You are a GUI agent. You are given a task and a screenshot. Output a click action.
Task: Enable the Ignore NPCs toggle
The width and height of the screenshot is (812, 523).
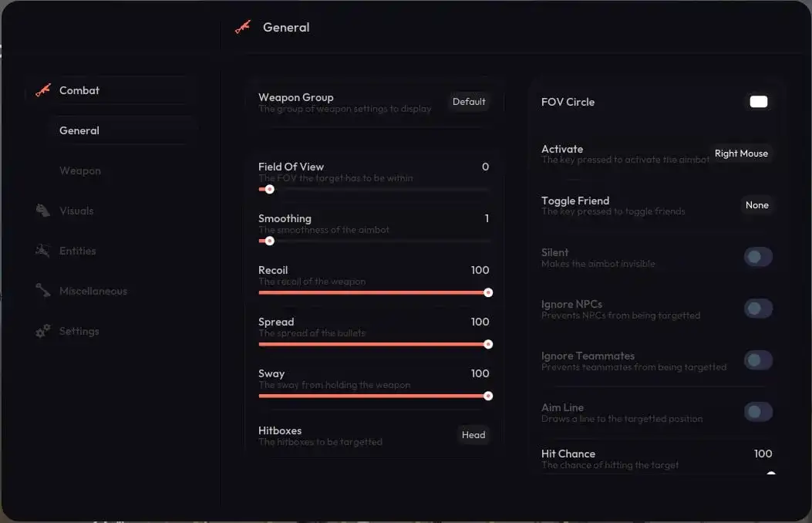click(757, 309)
